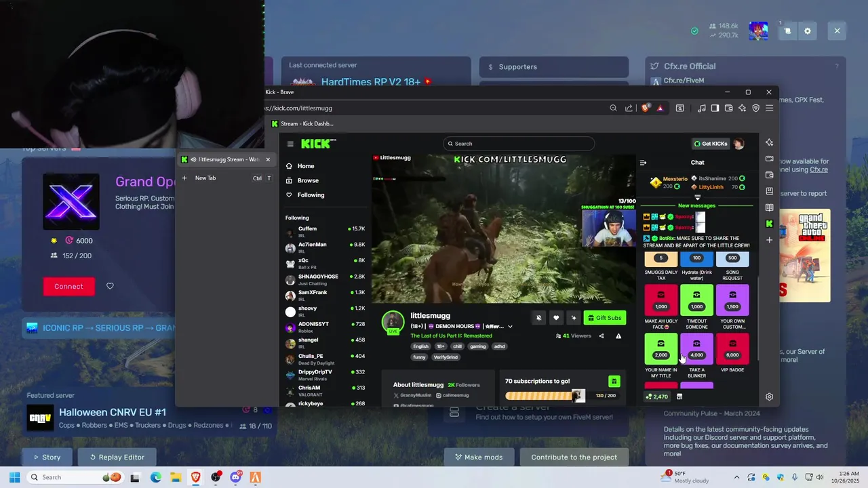Click the Brave Rewards triangle icon
This screenshot has width=868, height=488.
click(660, 108)
